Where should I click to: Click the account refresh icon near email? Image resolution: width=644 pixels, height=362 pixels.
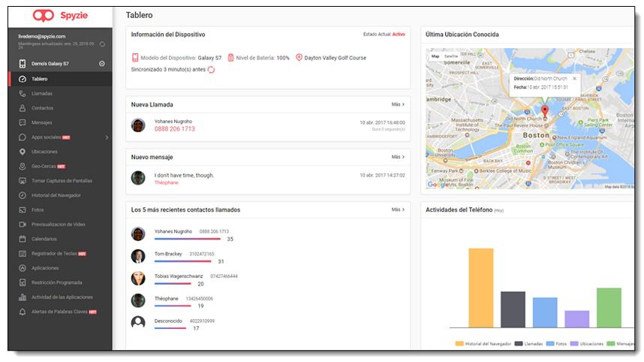click(102, 44)
